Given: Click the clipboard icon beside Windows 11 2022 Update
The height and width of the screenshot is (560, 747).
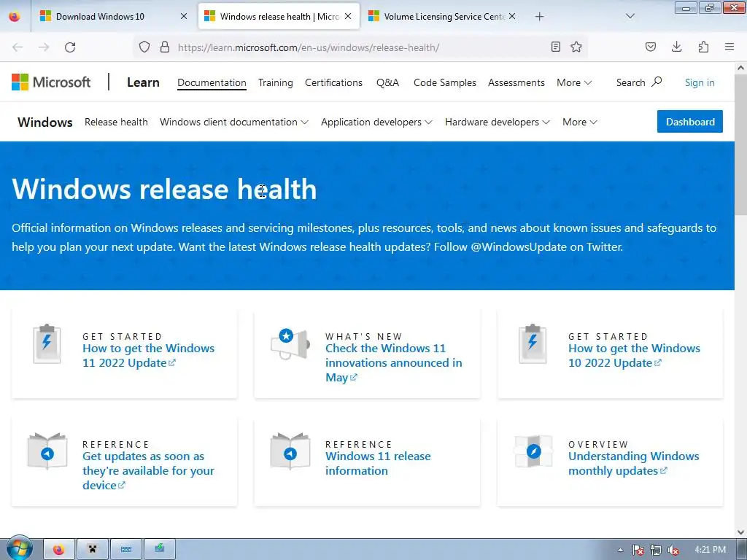Looking at the screenshot, I should tap(47, 344).
